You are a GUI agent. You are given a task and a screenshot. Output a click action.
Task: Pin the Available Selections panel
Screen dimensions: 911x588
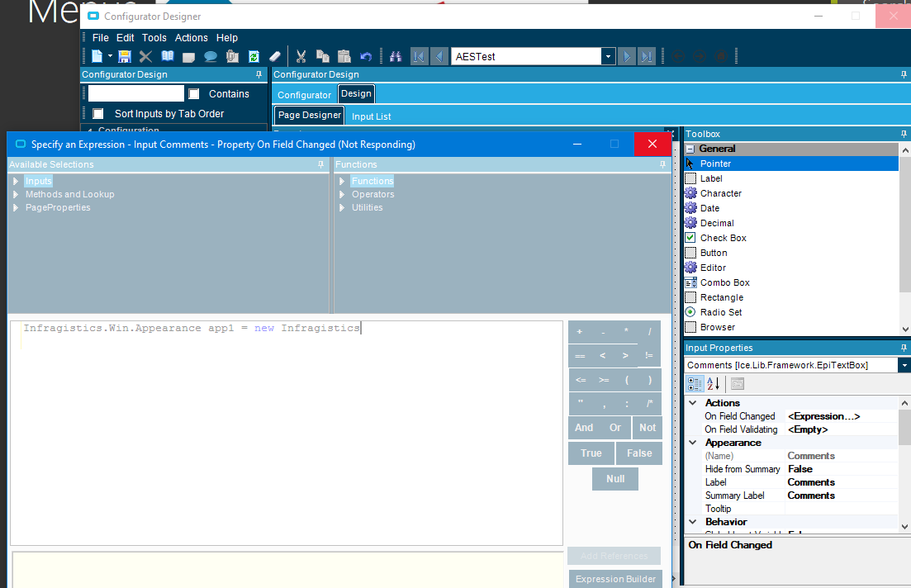(x=320, y=164)
